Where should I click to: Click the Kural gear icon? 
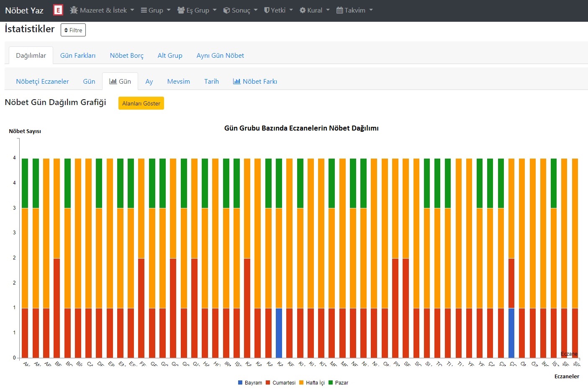click(303, 10)
